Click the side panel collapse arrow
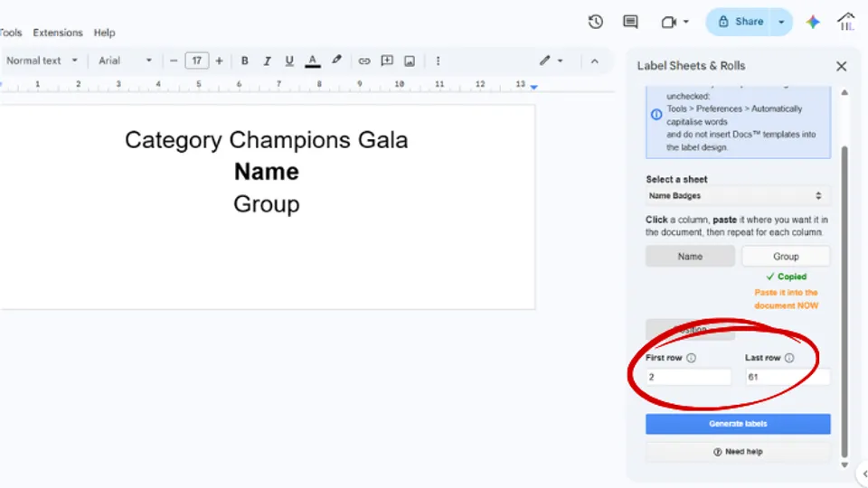The width and height of the screenshot is (868, 488). (x=864, y=474)
